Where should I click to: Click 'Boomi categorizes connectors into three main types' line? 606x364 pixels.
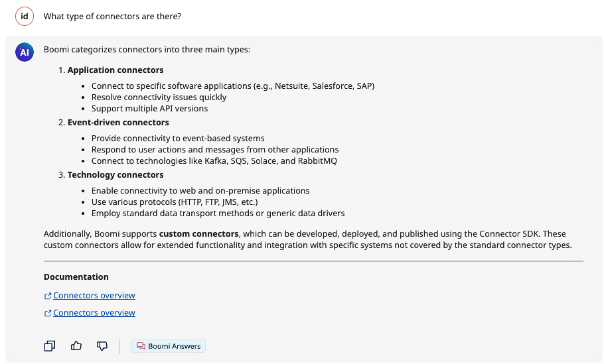147,50
